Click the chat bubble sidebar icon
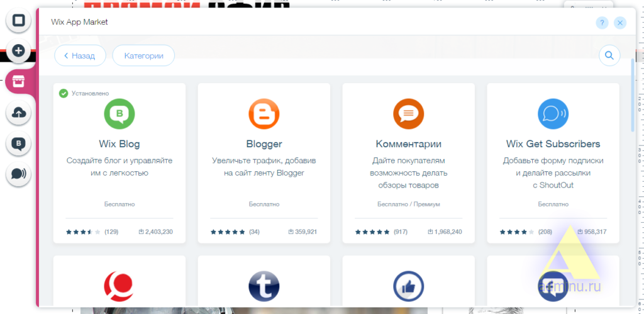644x314 pixels. pyautogui.click(x=19, y=174)
